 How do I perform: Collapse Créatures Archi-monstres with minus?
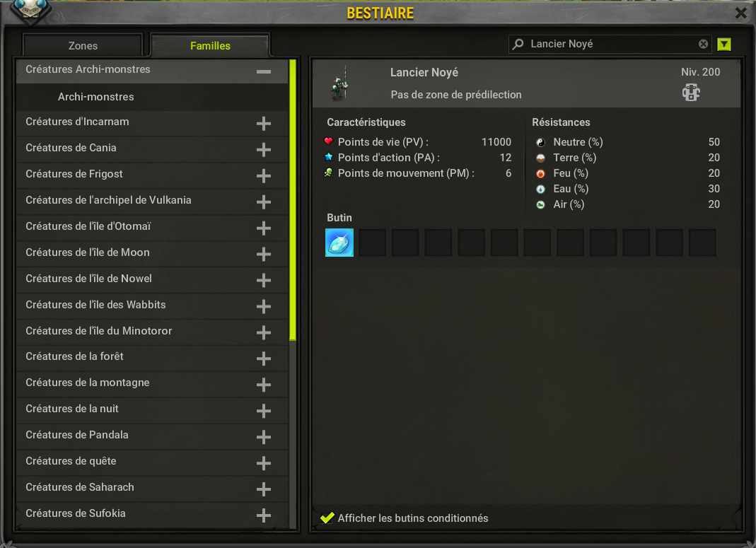tap(263, 71)
